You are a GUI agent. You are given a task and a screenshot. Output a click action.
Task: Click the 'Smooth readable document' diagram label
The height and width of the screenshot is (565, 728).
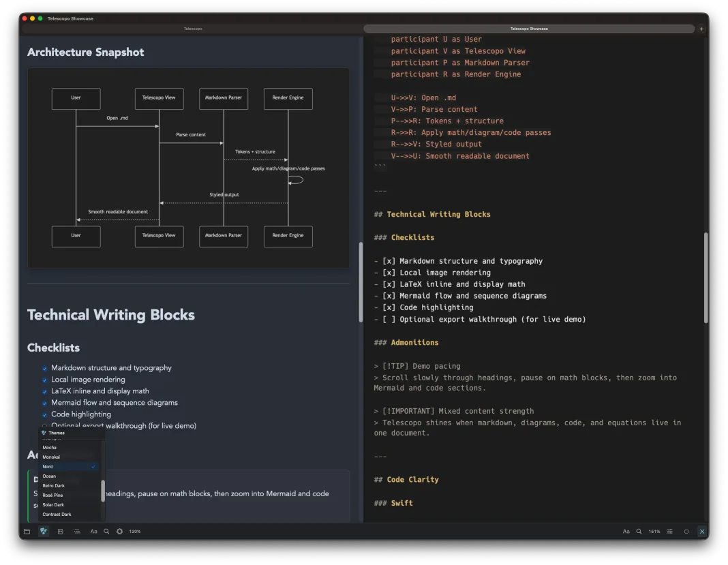coord(118,212)
